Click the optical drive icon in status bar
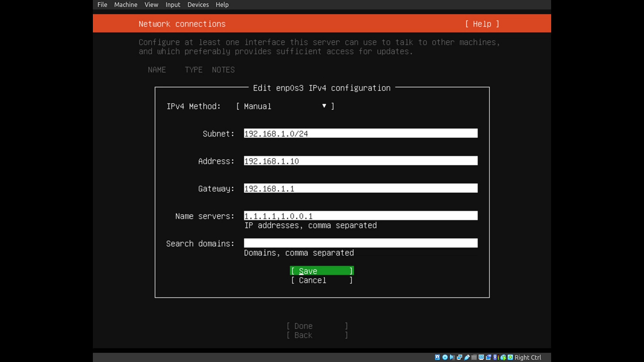The height and width of the screenshot is (362, 644). (445, 357)
